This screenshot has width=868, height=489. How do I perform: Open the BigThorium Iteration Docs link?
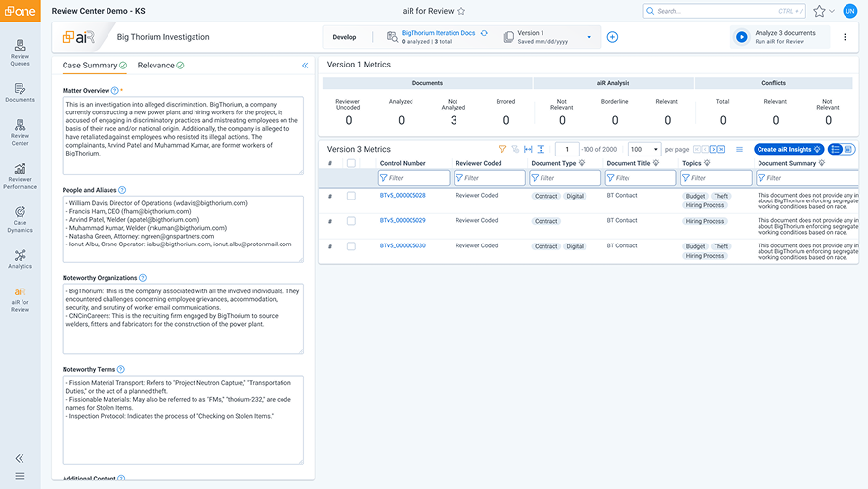pos(438,33)
